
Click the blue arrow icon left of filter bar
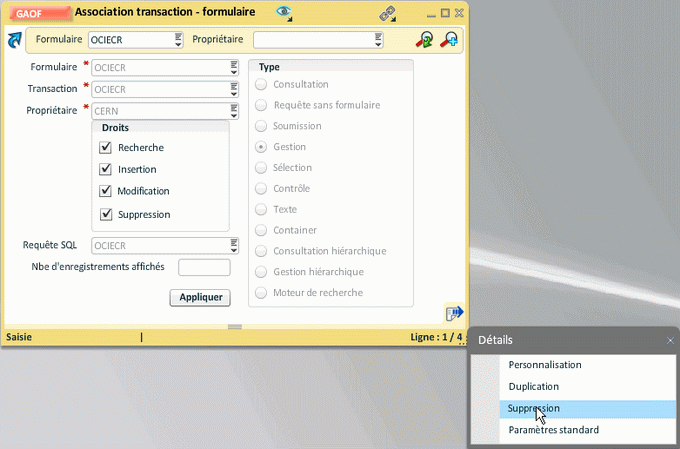pos(15,40)
